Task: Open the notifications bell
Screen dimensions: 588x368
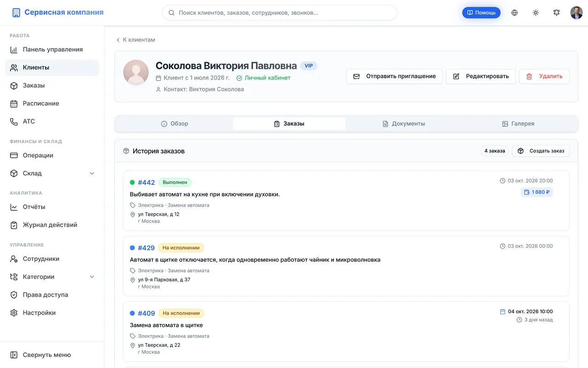Action: pos(557,13)
